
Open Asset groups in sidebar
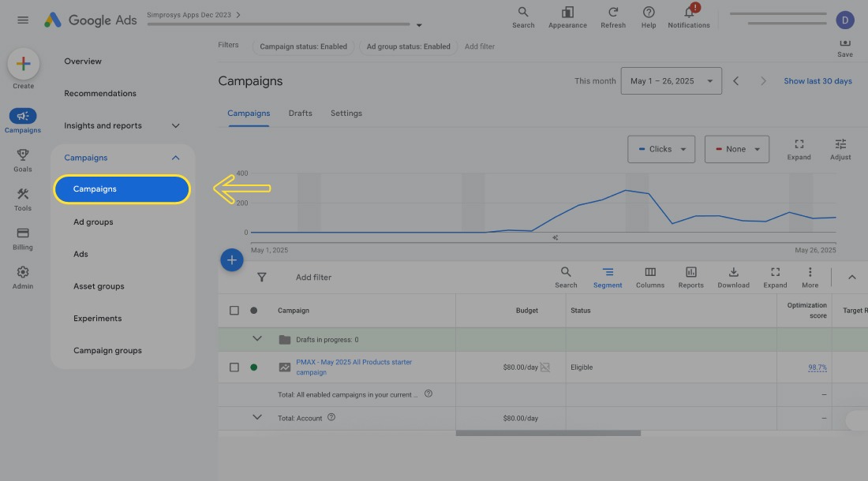pos(99,285)
